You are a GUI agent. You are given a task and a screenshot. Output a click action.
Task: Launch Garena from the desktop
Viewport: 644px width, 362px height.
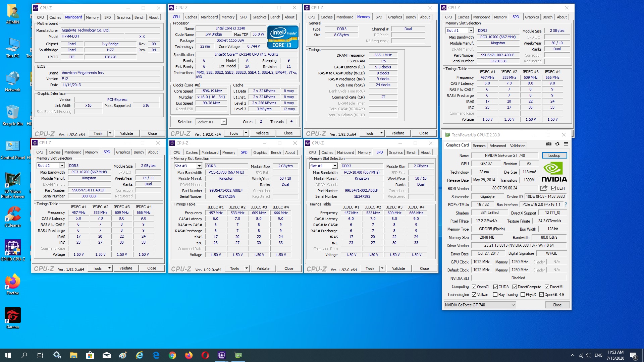pos(13,318)
